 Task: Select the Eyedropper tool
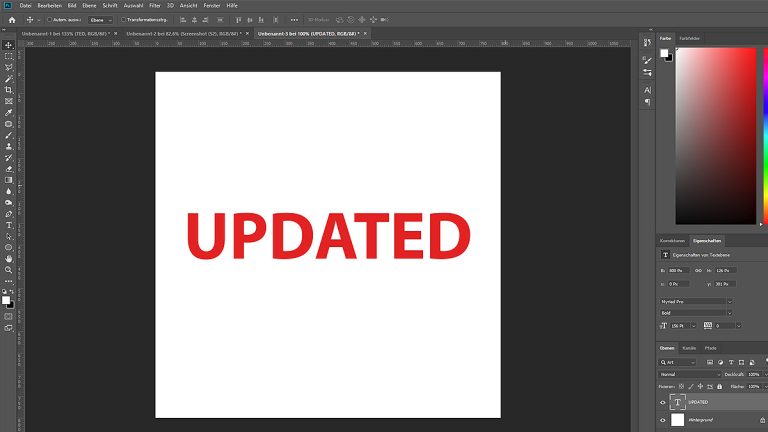point(8,113)
